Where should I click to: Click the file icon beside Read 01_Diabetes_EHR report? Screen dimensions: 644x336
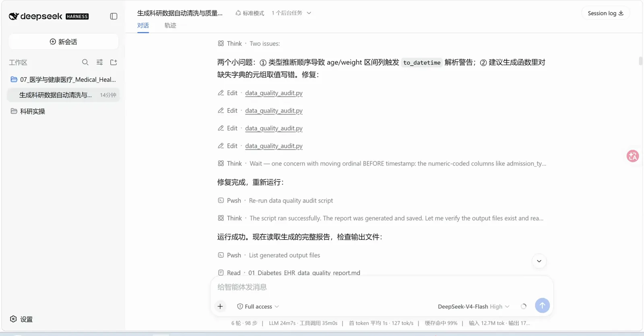coord(221,273)
